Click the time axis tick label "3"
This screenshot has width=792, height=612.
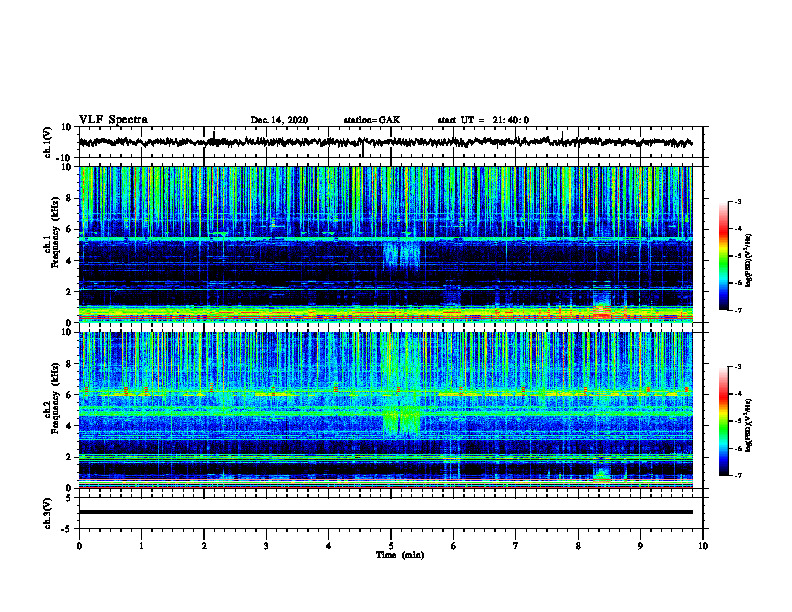[x=266, y=546]
